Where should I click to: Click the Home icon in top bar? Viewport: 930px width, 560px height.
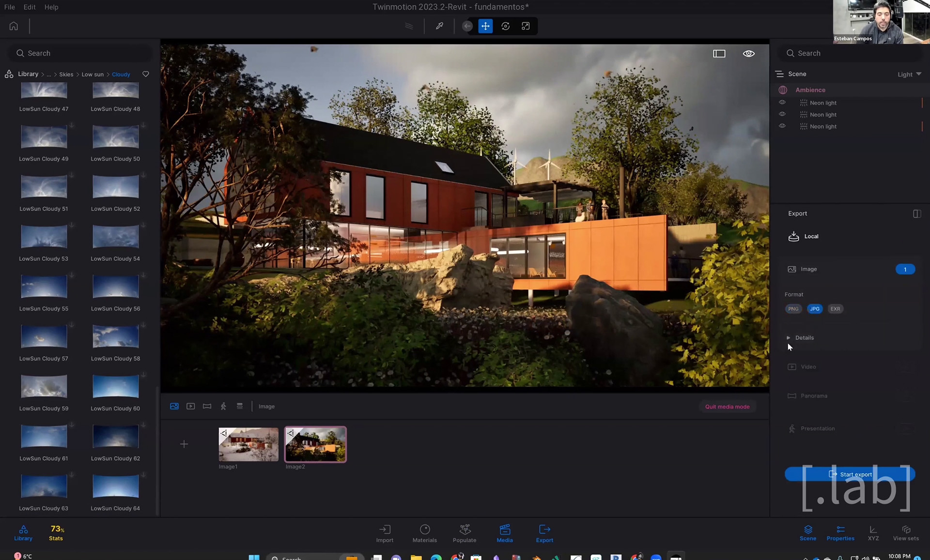[x=14, y=26]
